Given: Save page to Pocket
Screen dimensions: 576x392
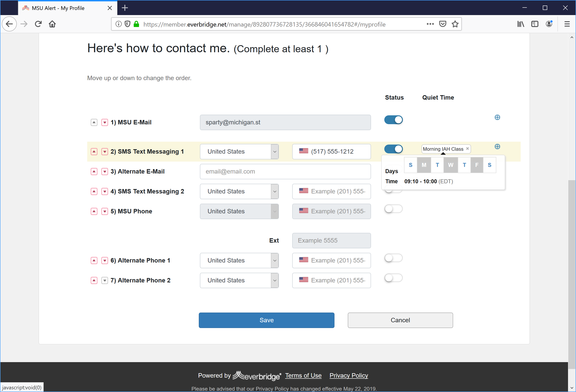Looking at the screenshot, I should coord(443,24).
